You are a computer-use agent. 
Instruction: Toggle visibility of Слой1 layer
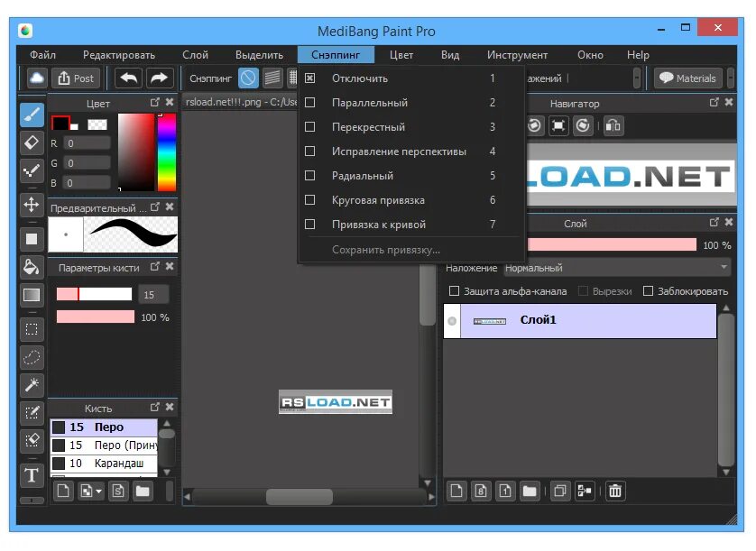coord(452,321)
